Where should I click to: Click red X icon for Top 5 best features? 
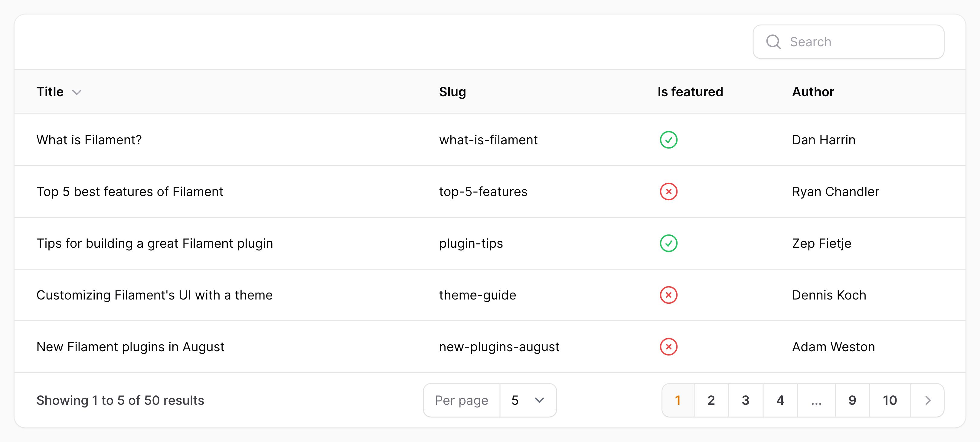[x=668, y=191]
